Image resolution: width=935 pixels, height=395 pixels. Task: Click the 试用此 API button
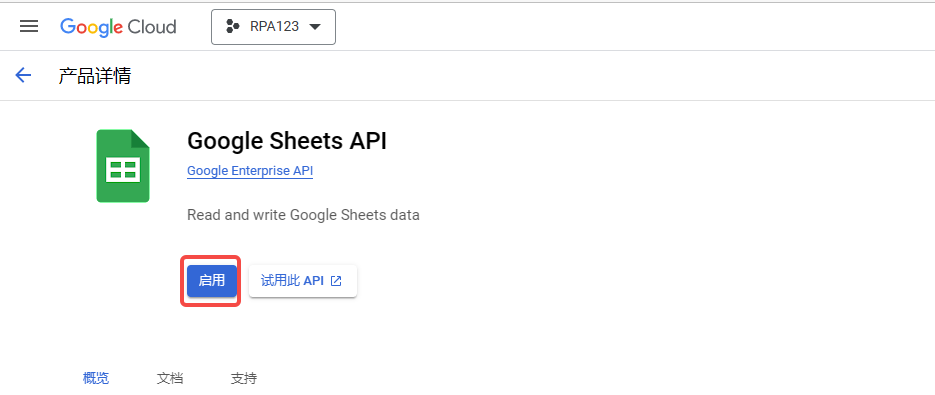[x=303, y=280]
